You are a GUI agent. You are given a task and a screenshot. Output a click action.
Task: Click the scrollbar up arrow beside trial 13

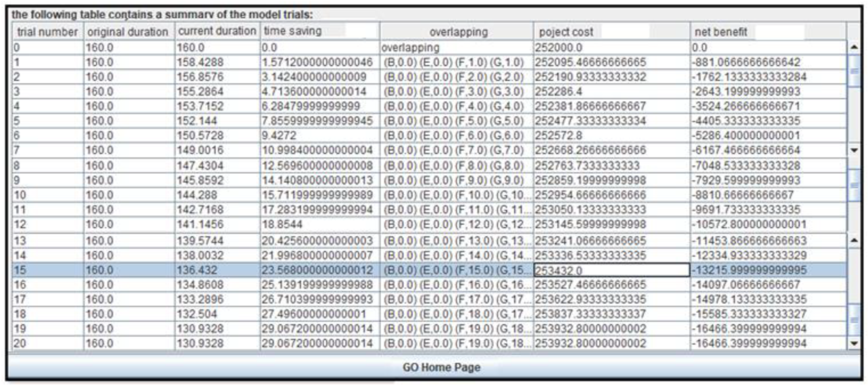click(853, 240)
